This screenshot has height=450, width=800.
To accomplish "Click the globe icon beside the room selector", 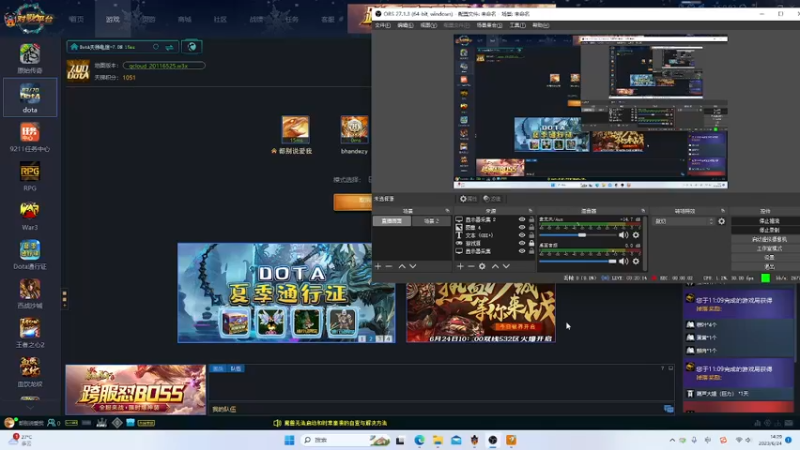I will pos(192,47).
